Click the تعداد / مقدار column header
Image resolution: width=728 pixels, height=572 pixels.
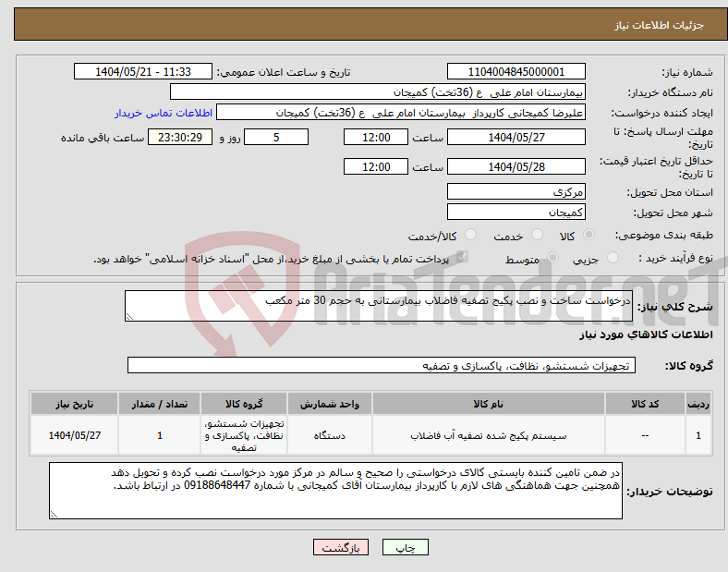159,404
